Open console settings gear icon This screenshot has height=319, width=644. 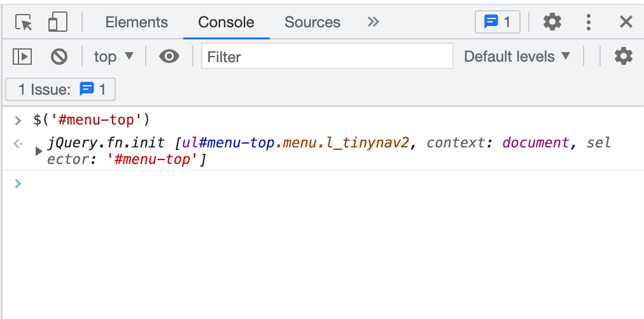click(x=624, y=56)
